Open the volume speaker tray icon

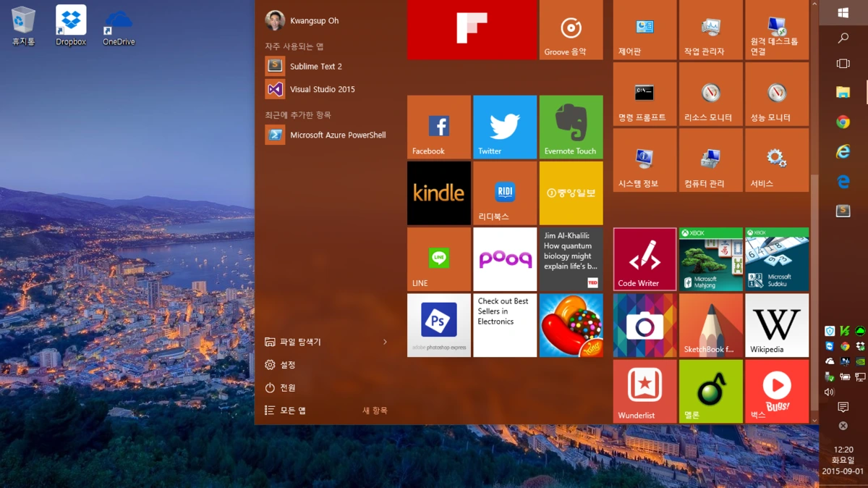click(830, 392)
